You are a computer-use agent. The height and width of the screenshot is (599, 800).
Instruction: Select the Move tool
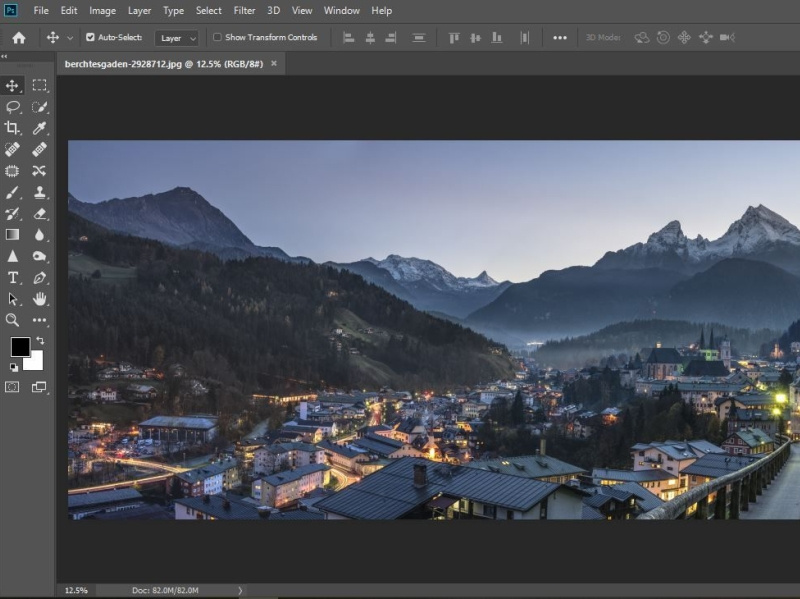coord(12,86)
